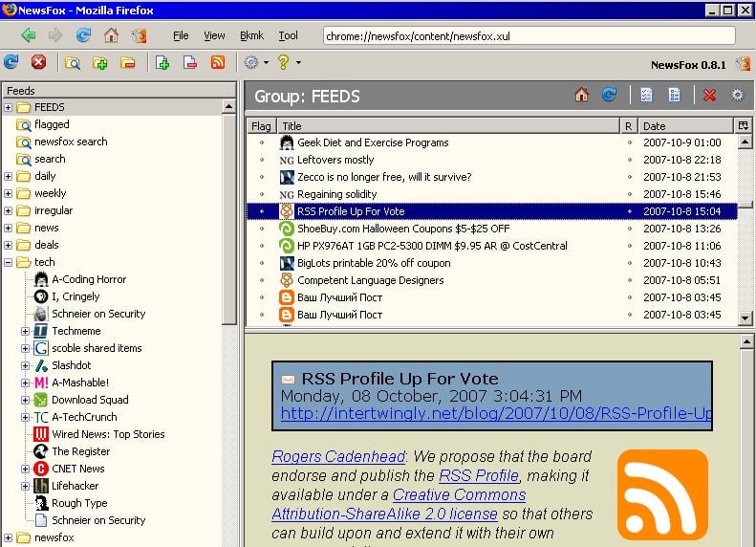756x547 pixels.
Task: Click the red Stop refresh icon
Action: (38, 62)
